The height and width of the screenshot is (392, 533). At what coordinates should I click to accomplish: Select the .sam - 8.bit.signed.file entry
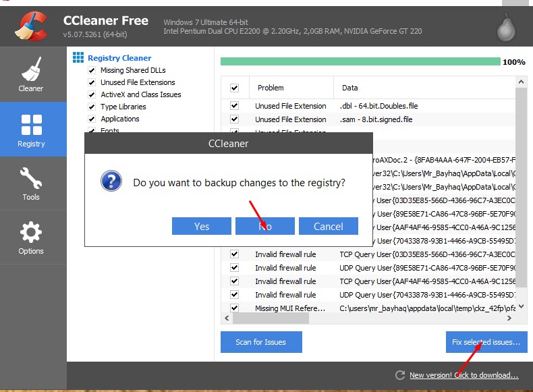(376, 119)
